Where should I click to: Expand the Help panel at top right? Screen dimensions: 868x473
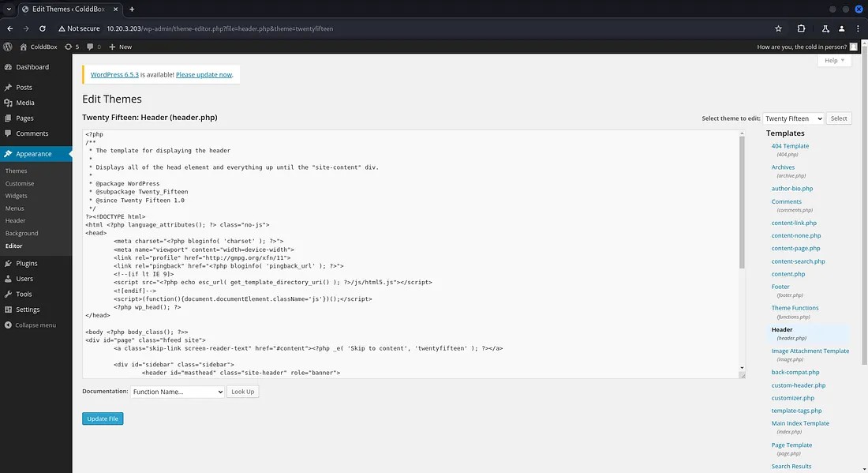[833, 59]
